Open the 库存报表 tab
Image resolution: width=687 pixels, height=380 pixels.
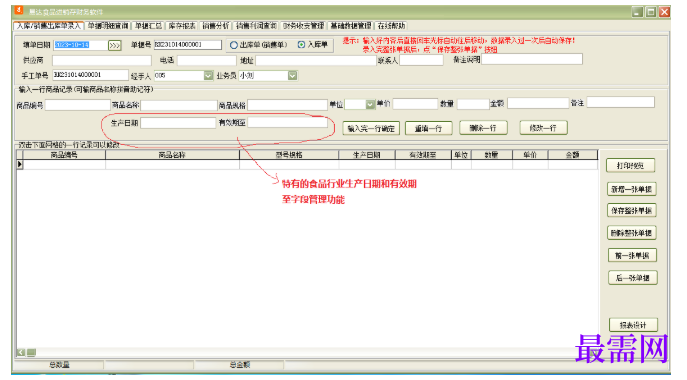click(x=182, y=26)
